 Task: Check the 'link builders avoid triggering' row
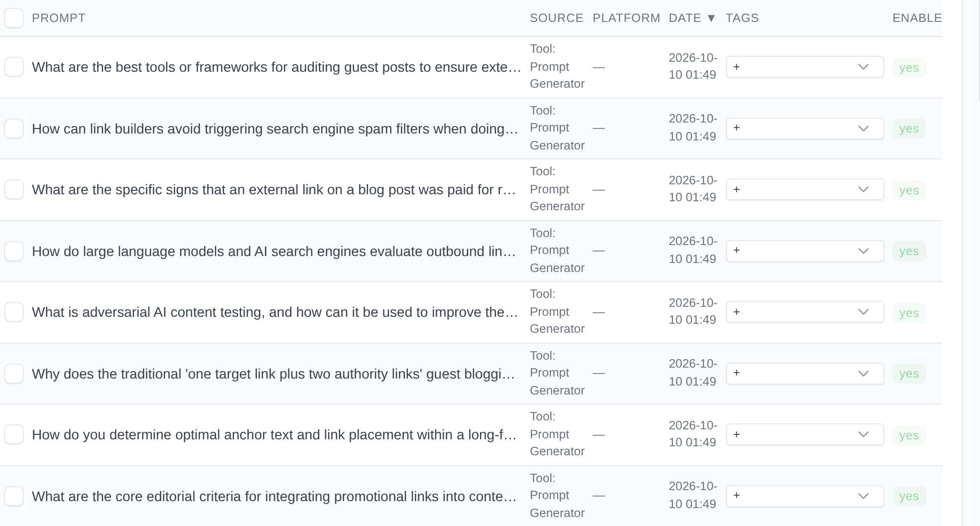[x=14, y=129]
